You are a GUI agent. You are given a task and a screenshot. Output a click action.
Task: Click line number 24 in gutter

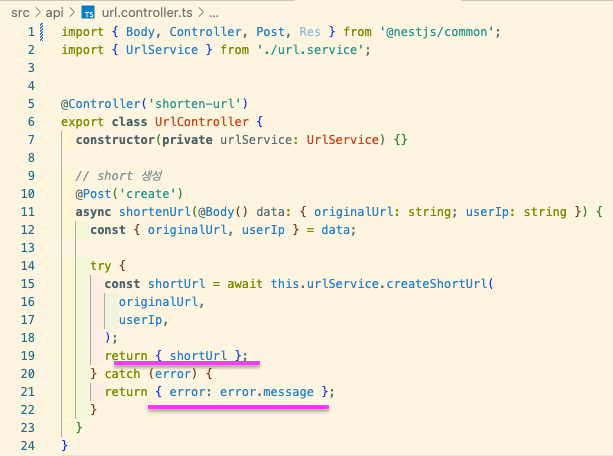tap(28, 445)
